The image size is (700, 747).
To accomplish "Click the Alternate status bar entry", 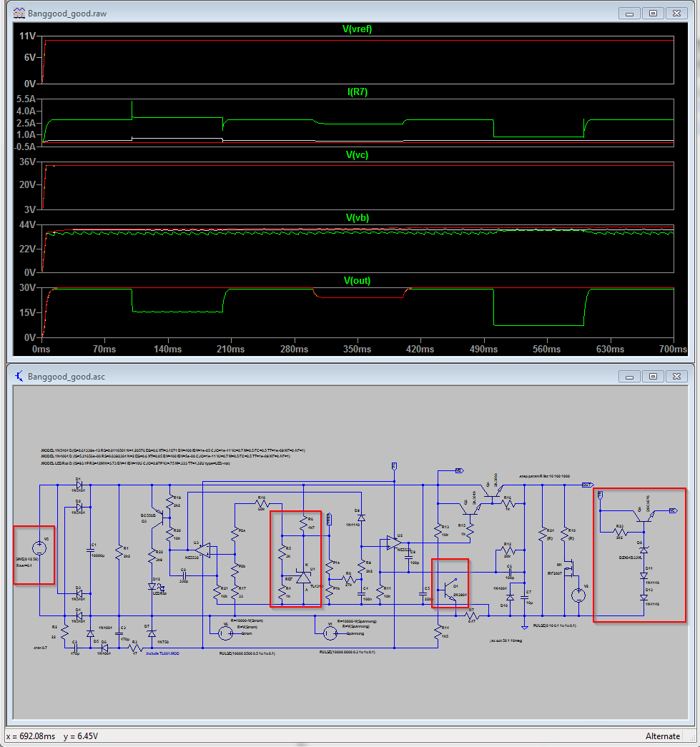I will 662,736.
